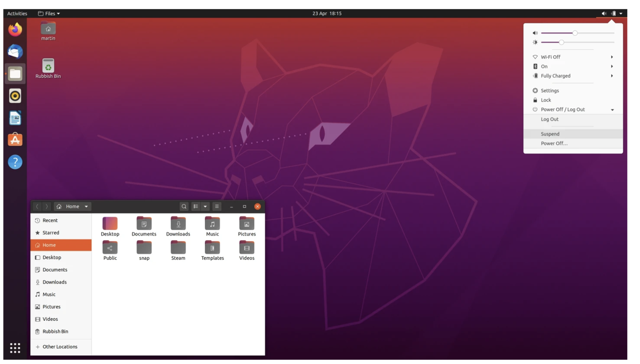
Task: Open the Activities overview
Action: tap(17, 14)
